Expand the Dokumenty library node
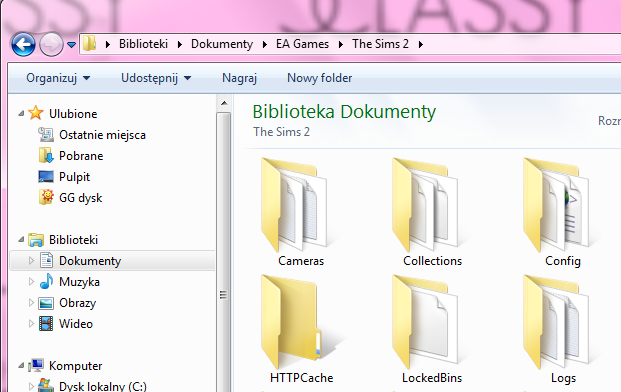The height and width of the screenshot is (392, 621). pos(31,261)
